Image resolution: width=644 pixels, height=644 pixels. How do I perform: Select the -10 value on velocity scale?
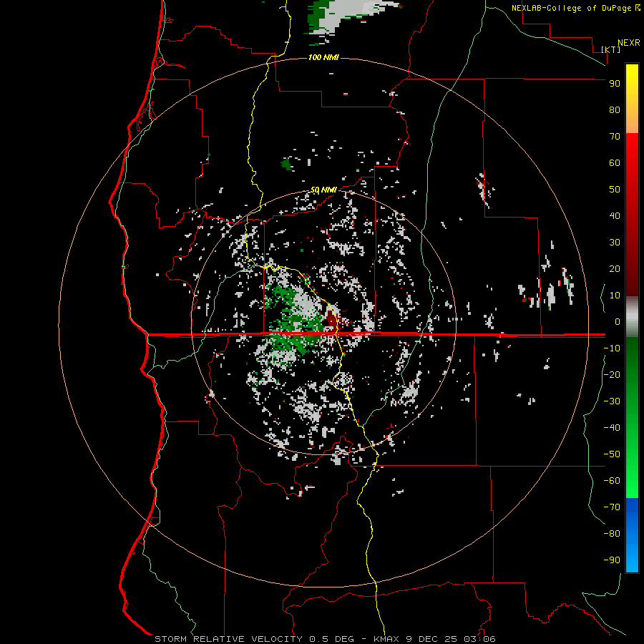pyautogui.click(x=612, y=348)
